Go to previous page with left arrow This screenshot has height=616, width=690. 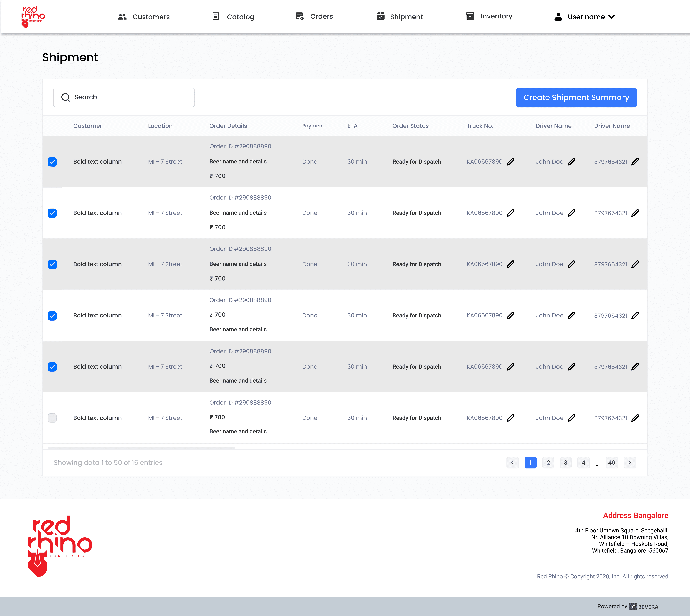513,463
